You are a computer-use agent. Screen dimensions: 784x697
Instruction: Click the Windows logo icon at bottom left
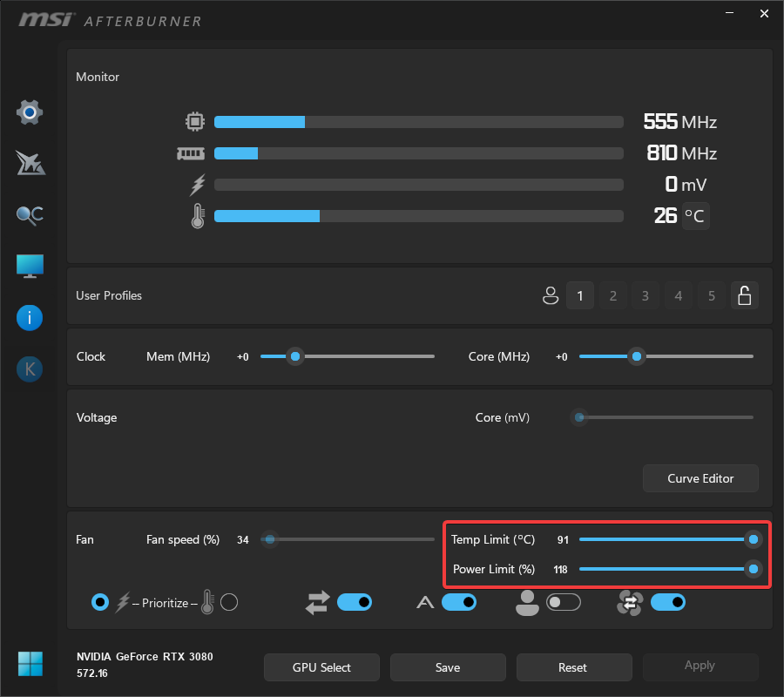click(30, 663)
